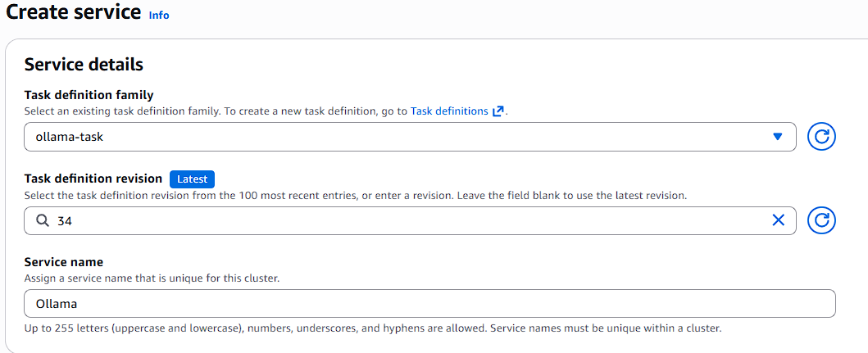The height and width of the screenshot is (353, 868).
Task: Click the Task definition family label
Action: coord(89,95)
